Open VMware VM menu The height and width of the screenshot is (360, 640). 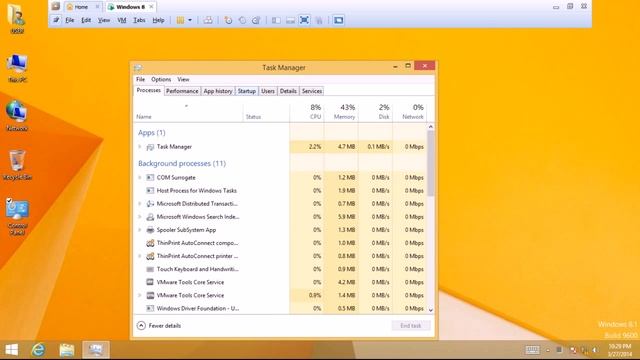pos(122,20)
